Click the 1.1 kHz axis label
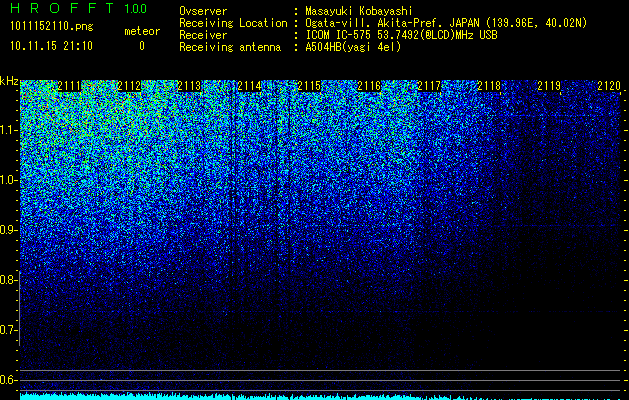629x400 pixels. 8,130
